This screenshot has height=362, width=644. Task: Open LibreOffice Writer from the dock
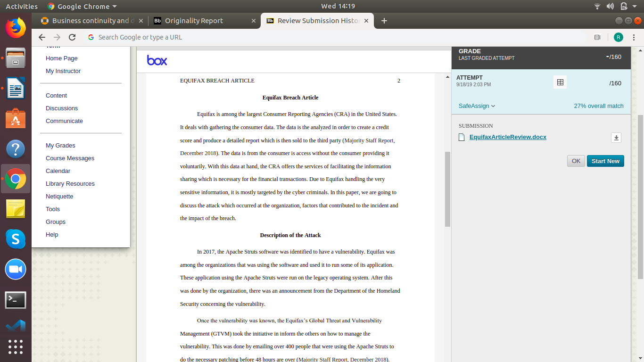click(x=16, y=88)
